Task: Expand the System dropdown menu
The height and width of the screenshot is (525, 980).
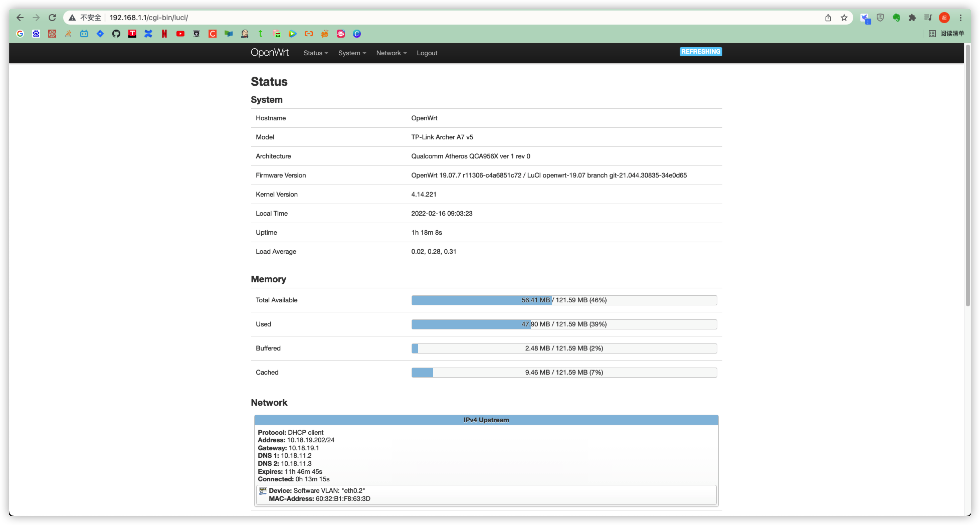Action: [352, 53]
